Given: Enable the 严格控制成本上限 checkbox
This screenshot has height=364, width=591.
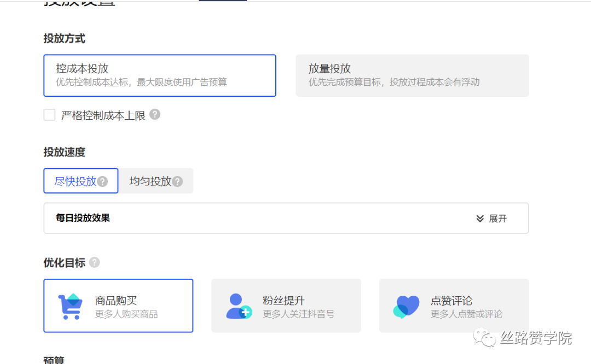Looking at the screenshot, I should pyautogui.click(x=49, y=115).
